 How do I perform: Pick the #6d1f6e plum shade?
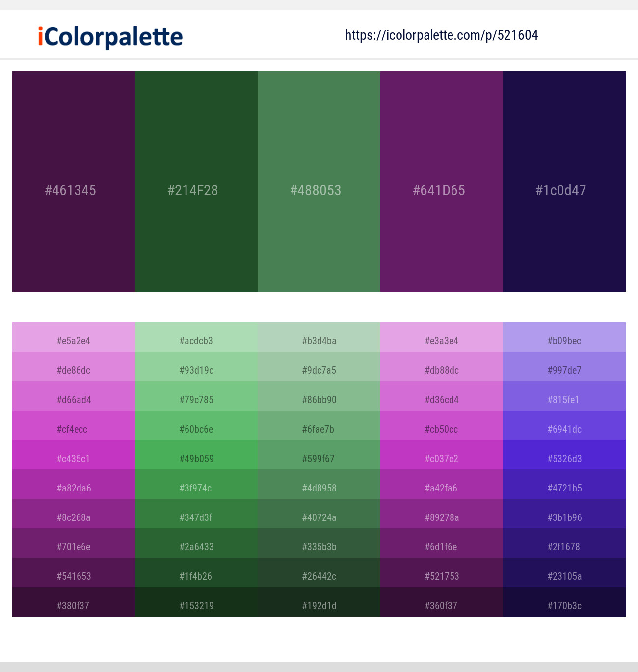pyautogui.click(x=442, y=543)
